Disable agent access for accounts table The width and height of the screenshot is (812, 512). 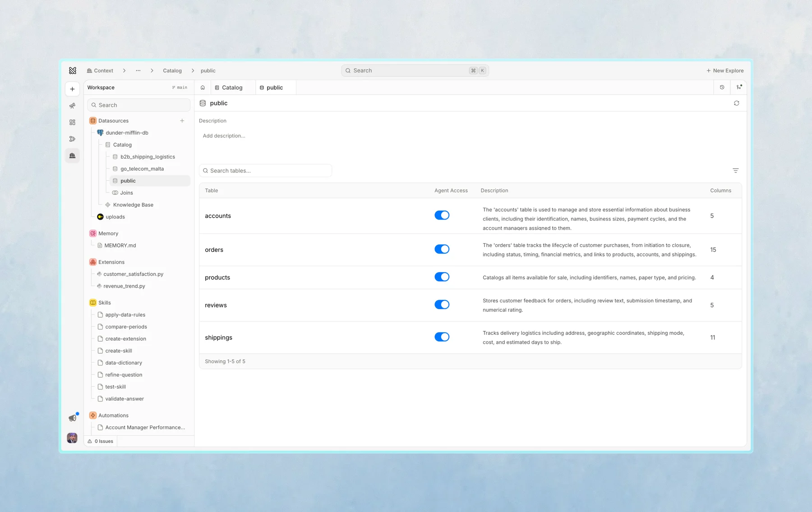click(x=442, y=215)
